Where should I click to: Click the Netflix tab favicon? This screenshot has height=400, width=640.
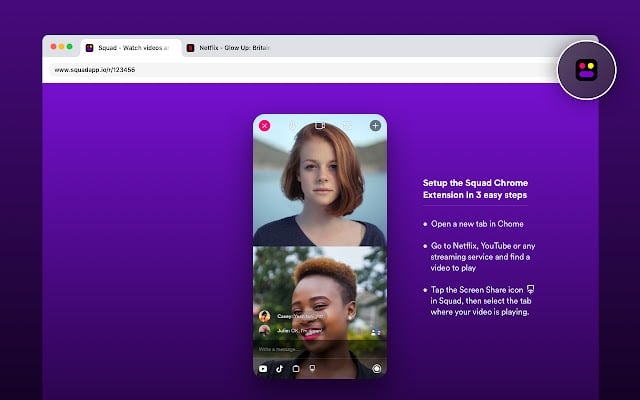click(x=190, y=48)
